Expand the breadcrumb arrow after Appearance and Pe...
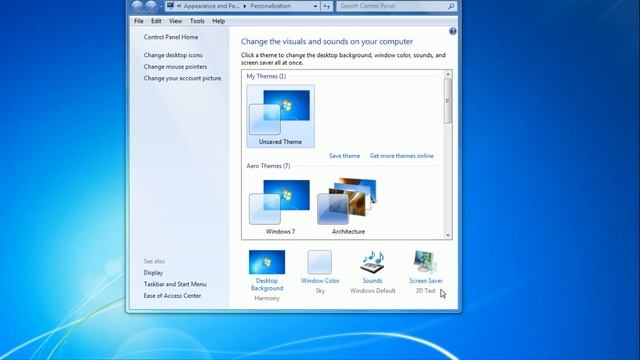Screen dimensions: 640x360 pyautogui.click(x=245, y=6)
